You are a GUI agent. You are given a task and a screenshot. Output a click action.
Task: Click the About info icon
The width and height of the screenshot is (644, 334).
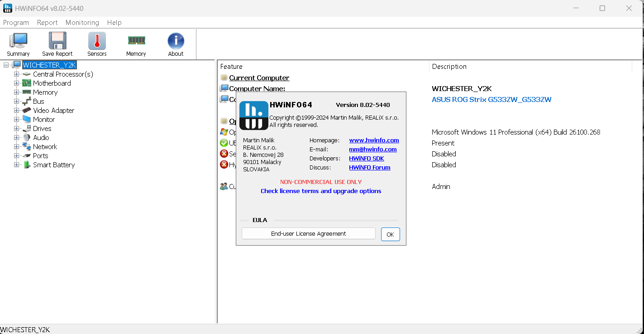tap(176, 41)
